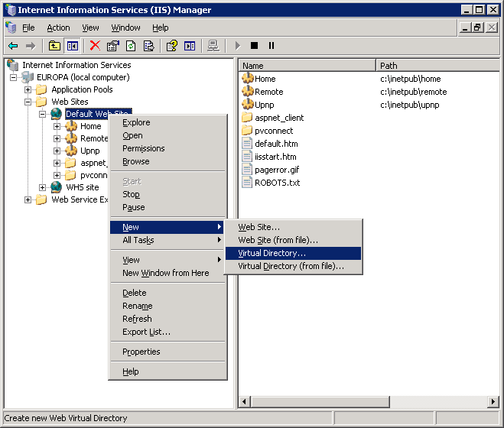Screen dimensions: 504x428
Task: Open the View menu in the menu bar
Action: click(90, 28)
